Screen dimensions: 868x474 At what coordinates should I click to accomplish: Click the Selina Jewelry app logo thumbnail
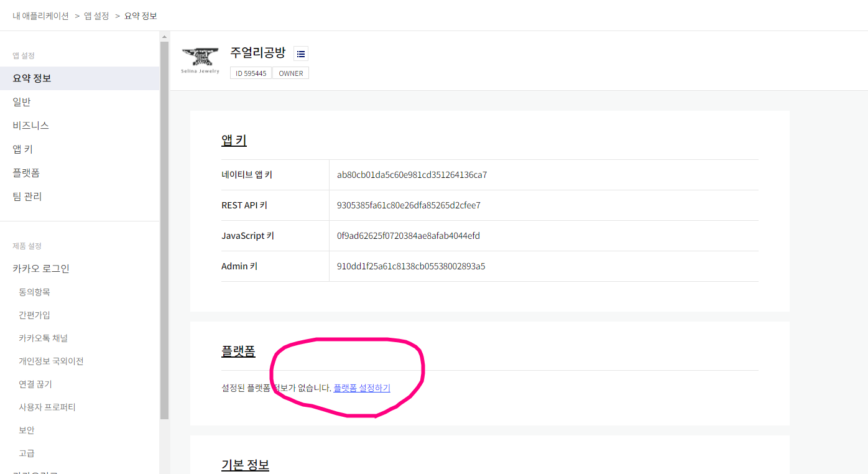pos(200,61)
